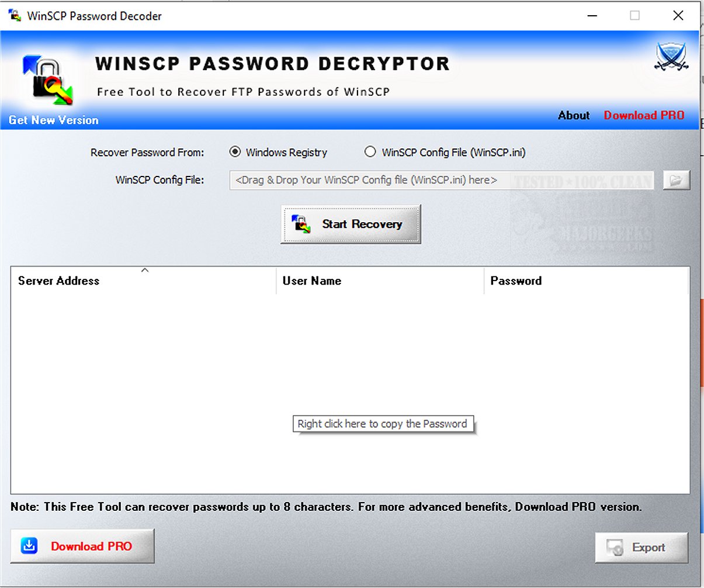Click the bottom Download PRO button
This screenshot has width=704, height=588.
coord(82,546)
